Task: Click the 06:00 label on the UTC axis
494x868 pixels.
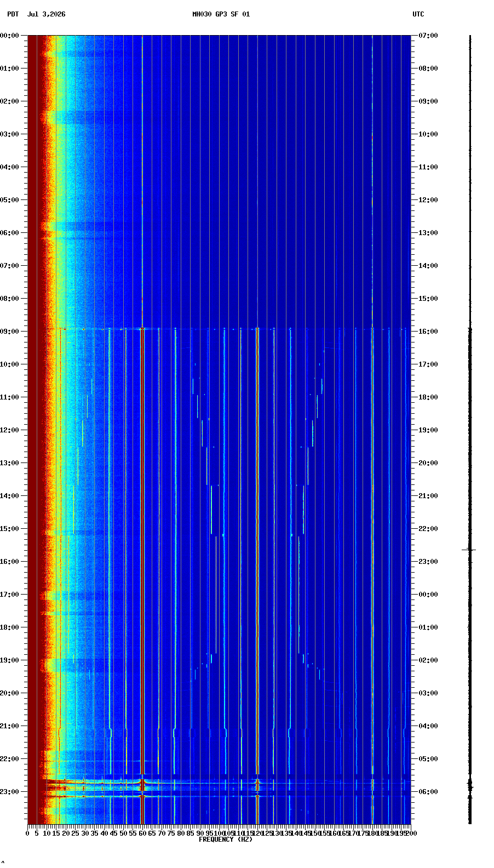Action: (428, 792)
